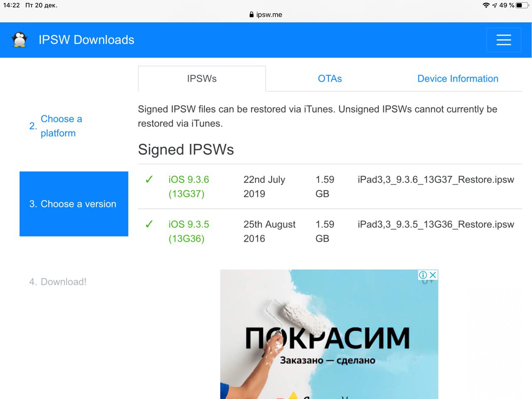Switch to the IPSWs tab
Image resolution: width=532 pixels, height=399 pixels.
click(x=202, y=79)
